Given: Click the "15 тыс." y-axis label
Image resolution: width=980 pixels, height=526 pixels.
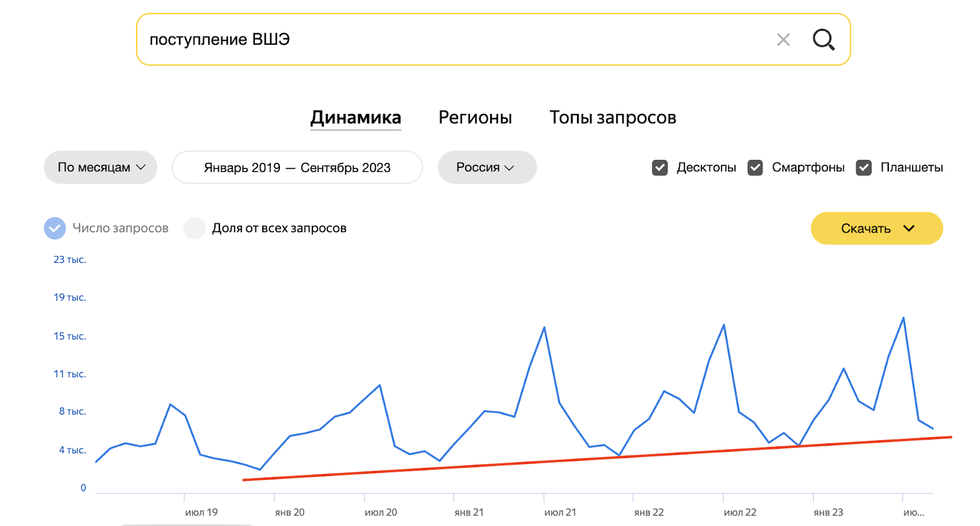Looking at the screenshot, I should 70,336.
